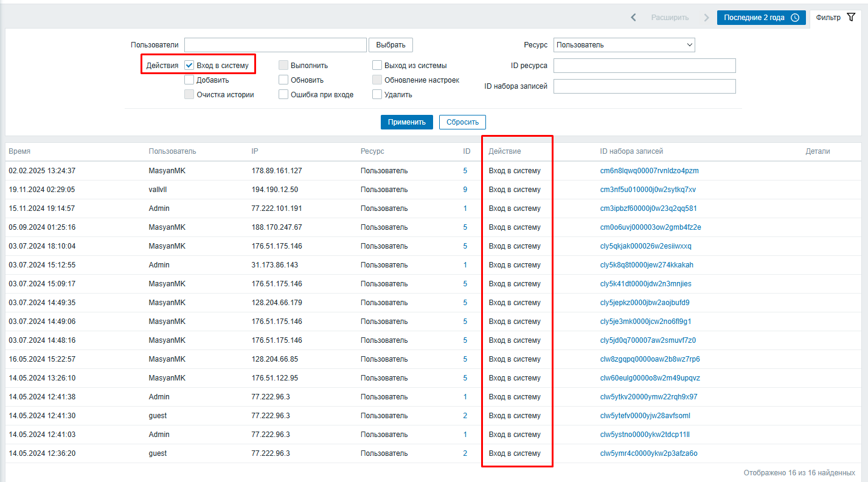Image resolution: width=868 pixels, height=482 pixels.
Task: Click the Расширить zoom-out button
Action: (x=670, y=18)
